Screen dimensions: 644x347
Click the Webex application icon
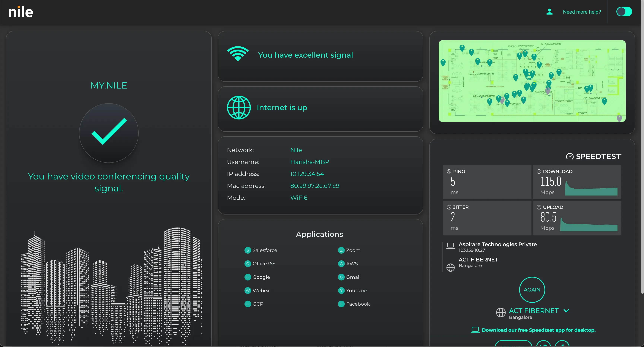[247, 291]
